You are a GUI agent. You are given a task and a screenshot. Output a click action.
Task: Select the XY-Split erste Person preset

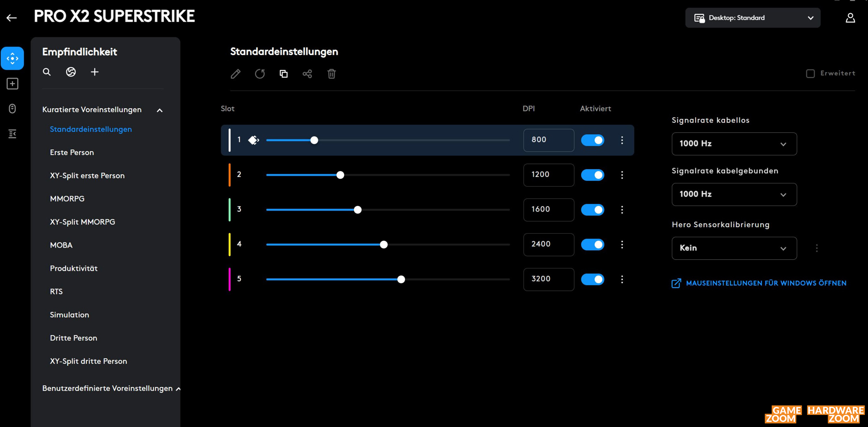[x=87, y=175]
